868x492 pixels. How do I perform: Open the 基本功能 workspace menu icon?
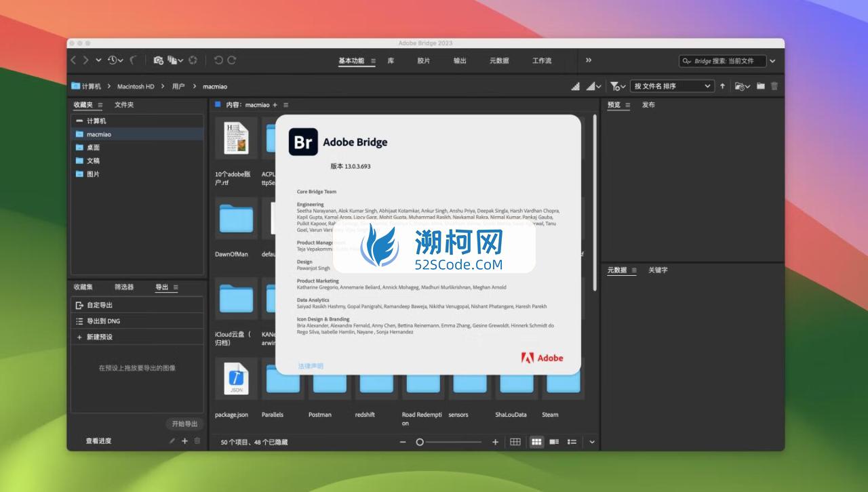(x=373, y=61)
